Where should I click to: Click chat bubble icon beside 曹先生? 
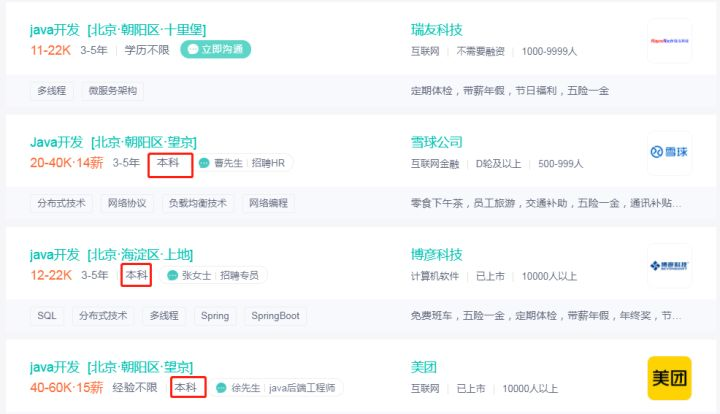pyautogui.click(x=204, y=163)
